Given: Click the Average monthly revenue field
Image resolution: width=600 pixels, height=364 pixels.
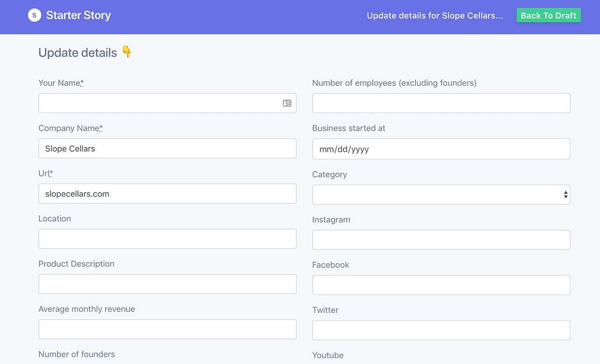Looking at the screenshot, I should coord(167,329).
